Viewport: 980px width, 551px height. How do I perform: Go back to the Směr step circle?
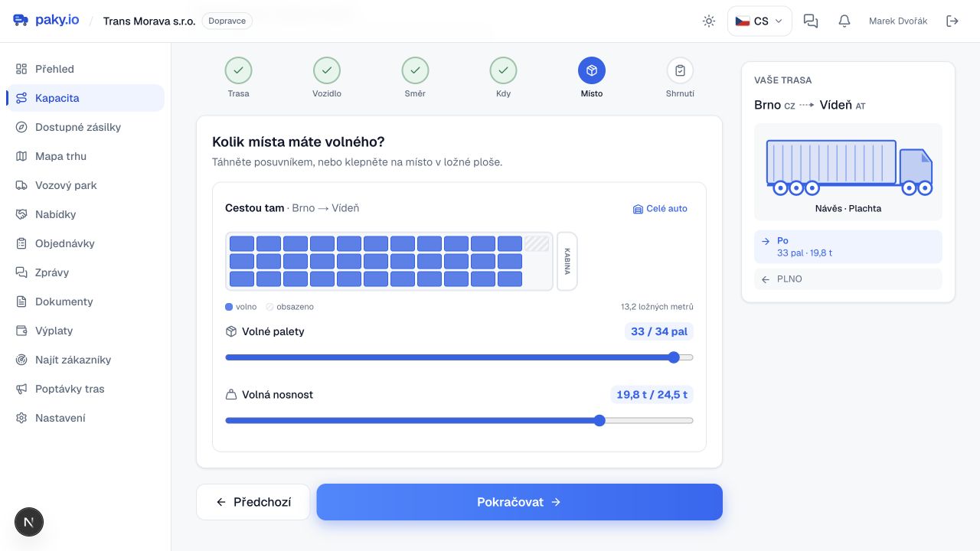point(415,70)
